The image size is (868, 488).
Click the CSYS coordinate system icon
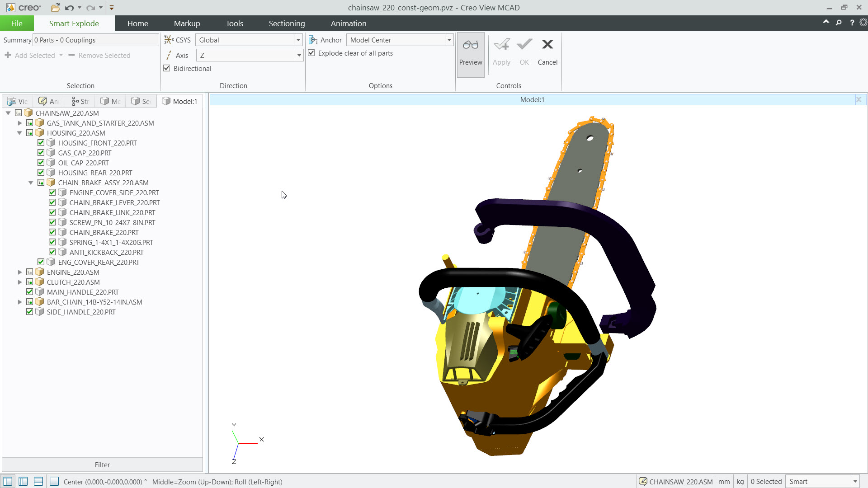pyautogui.click(x=169, y=40)
